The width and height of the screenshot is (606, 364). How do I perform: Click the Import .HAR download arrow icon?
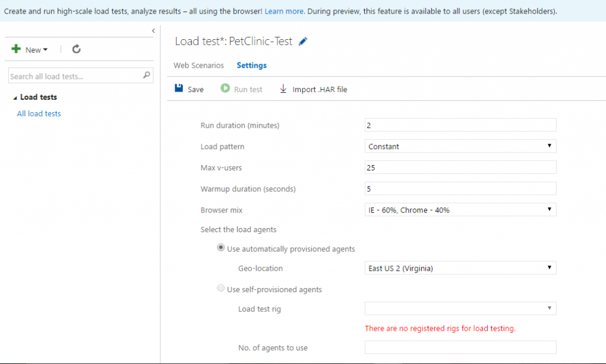[x=283, y=89]
